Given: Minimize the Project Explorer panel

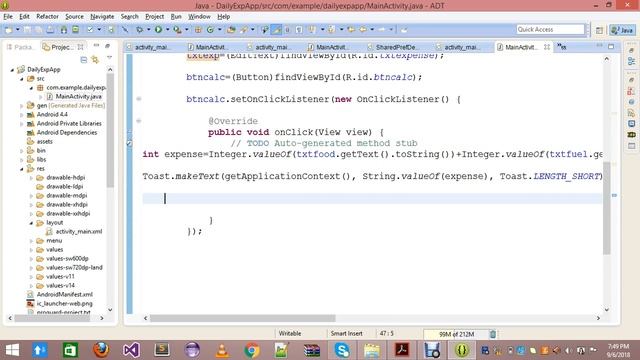Looking at the screenshot, I should pos(96,45).
